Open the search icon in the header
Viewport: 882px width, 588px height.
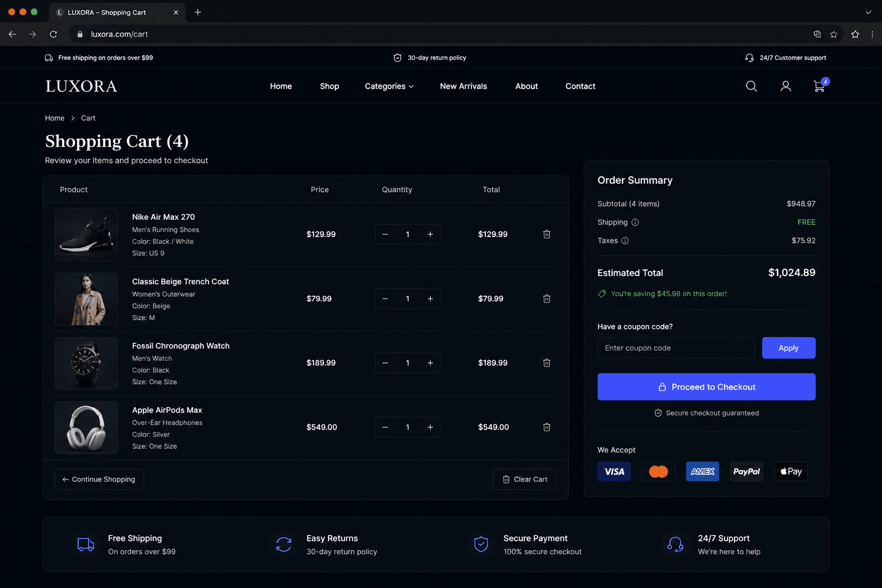tap(751, 86)
